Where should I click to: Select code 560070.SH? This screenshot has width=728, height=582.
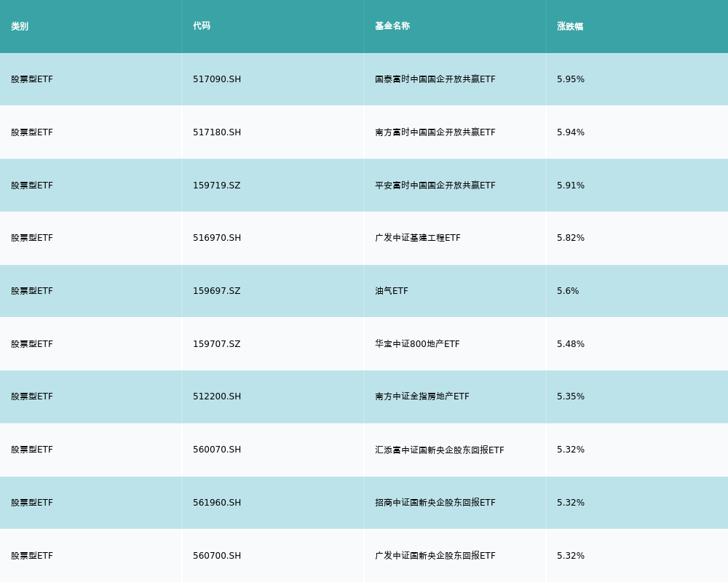pos(217,450)
